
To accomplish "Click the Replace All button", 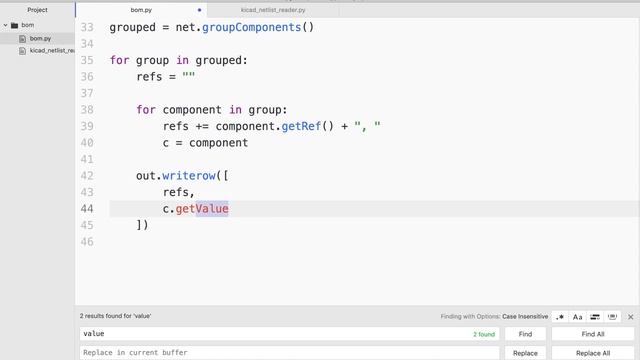I will coord(593,353).
